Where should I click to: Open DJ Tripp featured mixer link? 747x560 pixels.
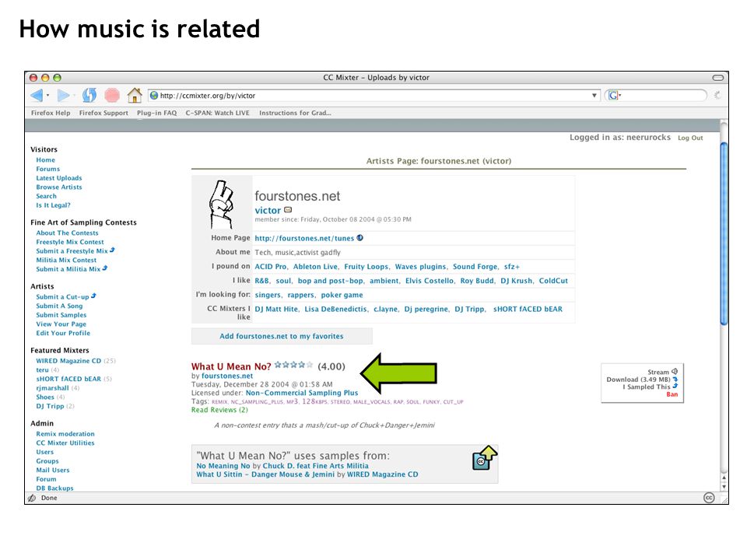coord(50,406)
